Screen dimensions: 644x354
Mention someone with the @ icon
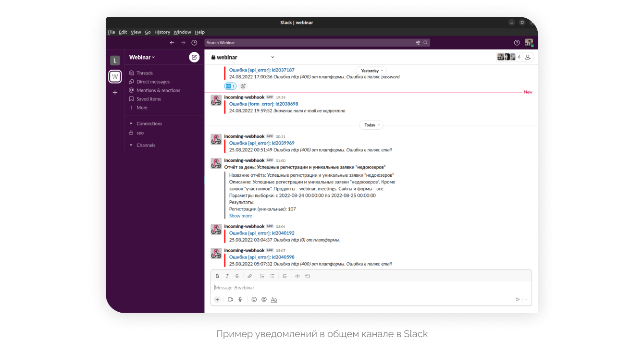[x=264, y=299]
